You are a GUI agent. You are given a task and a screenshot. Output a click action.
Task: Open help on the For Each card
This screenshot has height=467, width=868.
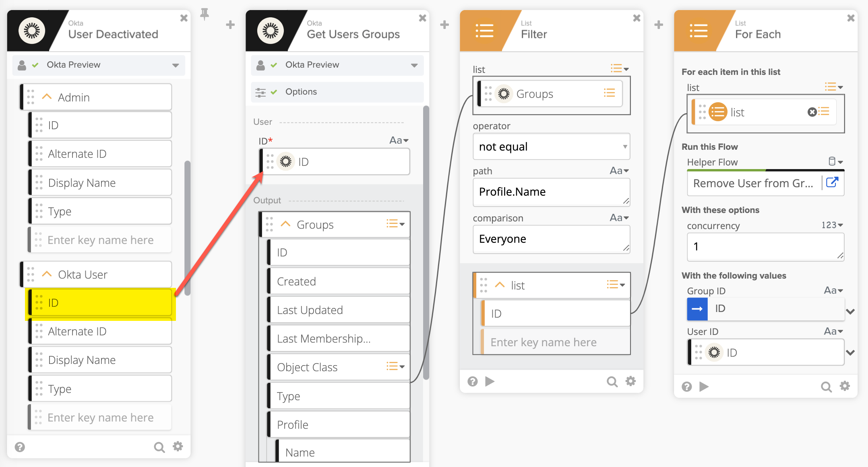(687, 387)
